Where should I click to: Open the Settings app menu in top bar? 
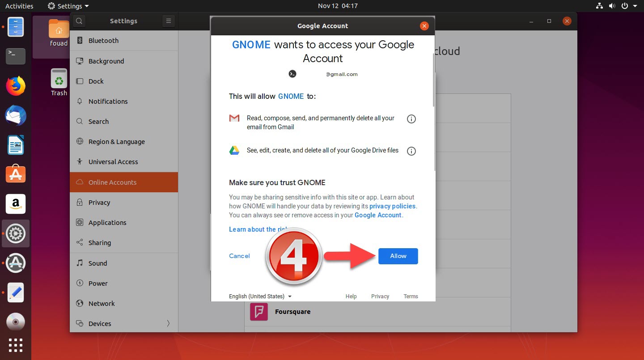(x=68, y=6)
